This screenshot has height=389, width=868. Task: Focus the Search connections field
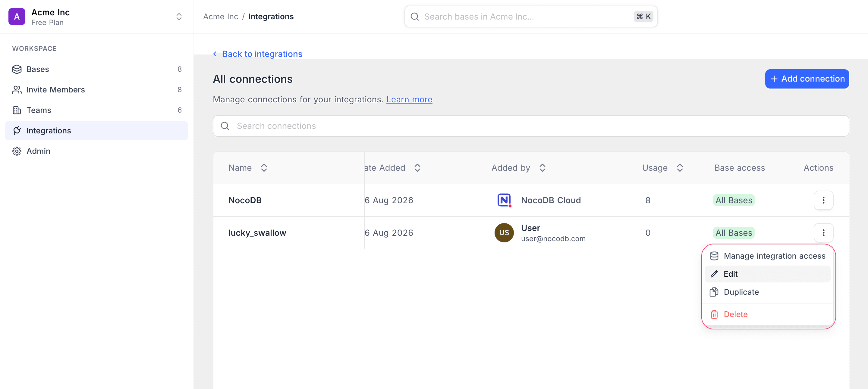click(x=531, y=126)
